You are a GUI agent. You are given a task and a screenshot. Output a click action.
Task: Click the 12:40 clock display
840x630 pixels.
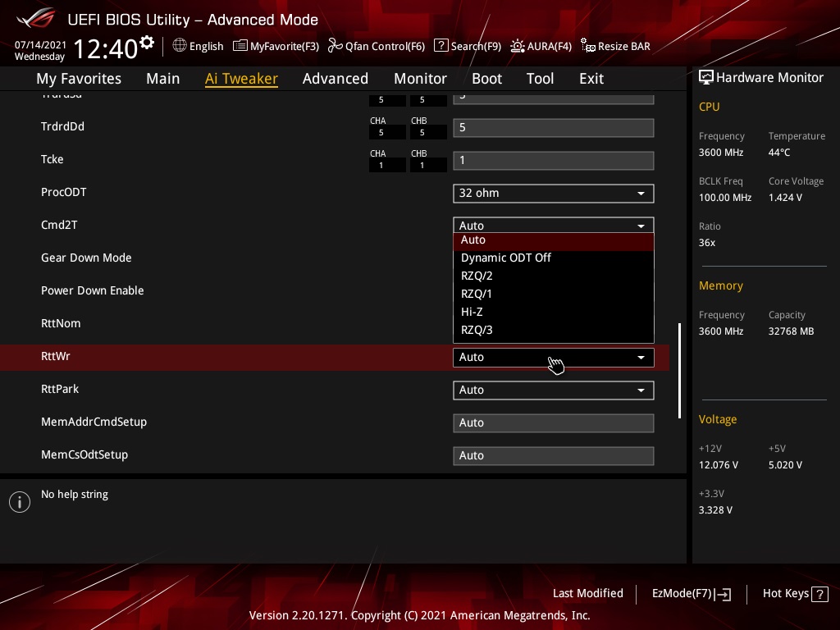[x=106, y=48]
